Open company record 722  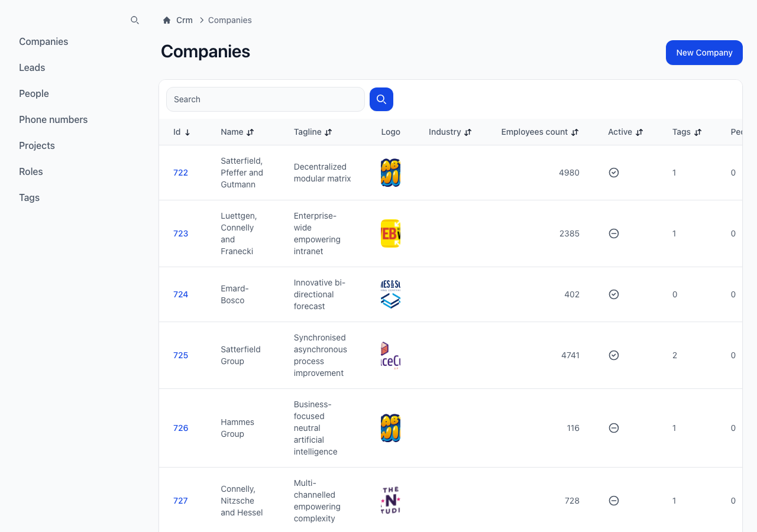point(180,173)
